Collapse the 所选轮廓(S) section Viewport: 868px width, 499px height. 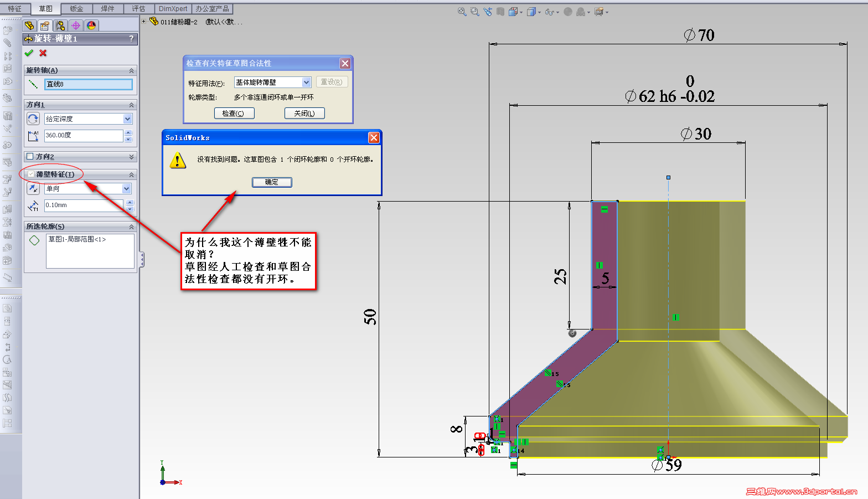coord(131,227)
